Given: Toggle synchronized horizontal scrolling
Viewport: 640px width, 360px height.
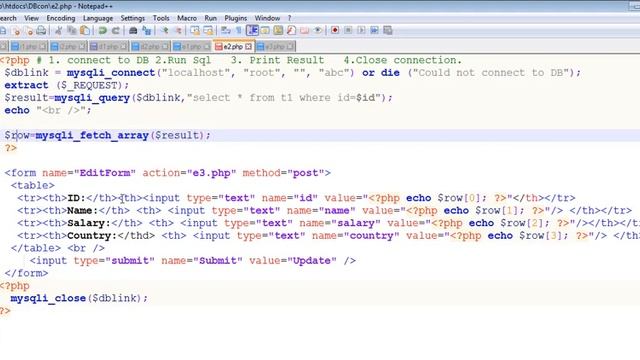Looking at the screenshot, I should 209,31.
